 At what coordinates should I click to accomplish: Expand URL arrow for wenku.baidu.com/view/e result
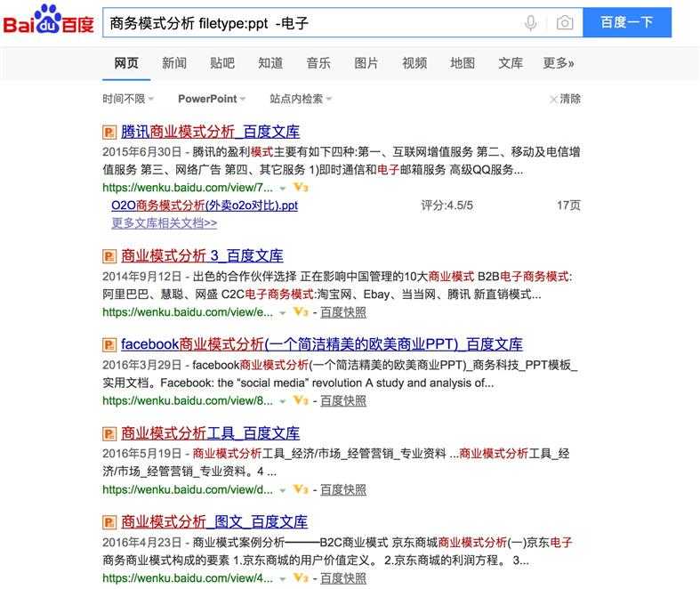(282, 313)
